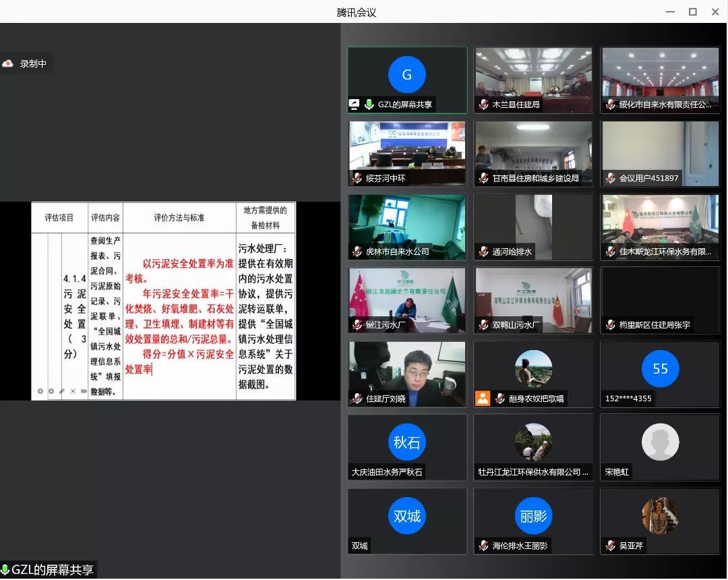728x580 pixels.
Task: Click the orange host icon on 翻身农奴把歌唱 tile
Action: pyautogui.click(x=483, y=399)
